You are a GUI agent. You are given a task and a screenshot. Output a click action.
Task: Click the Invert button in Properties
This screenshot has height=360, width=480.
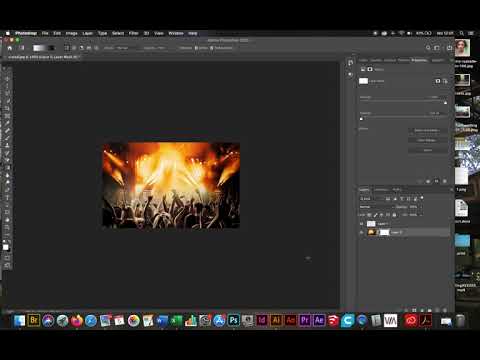(x=427, y=150)
